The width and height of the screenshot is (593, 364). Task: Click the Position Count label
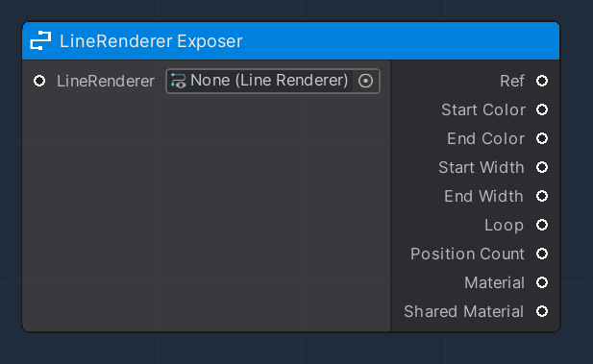click(x=467, y=254)
